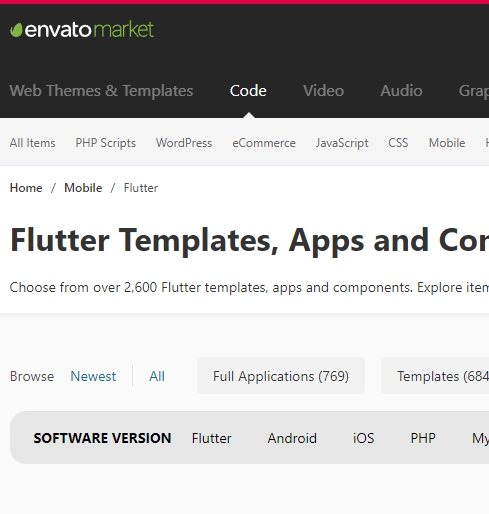Go to All Items subcategory
This screenshot has height=514, width=489.
pos(32,143)
